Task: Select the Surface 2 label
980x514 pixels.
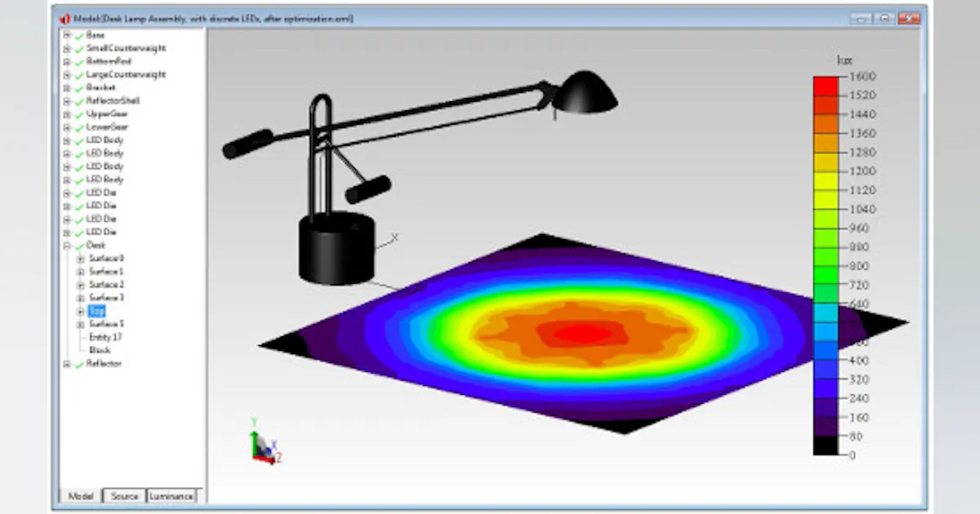Action: (x=106, y=285)
